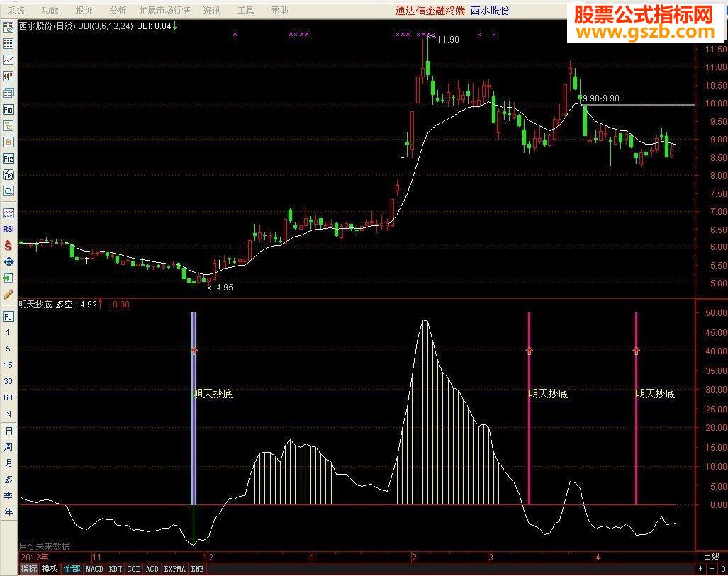This screenshot has width=728, height=576.
Task: Click the magnifier stock search icon
Action: click(x=9, y=191)
